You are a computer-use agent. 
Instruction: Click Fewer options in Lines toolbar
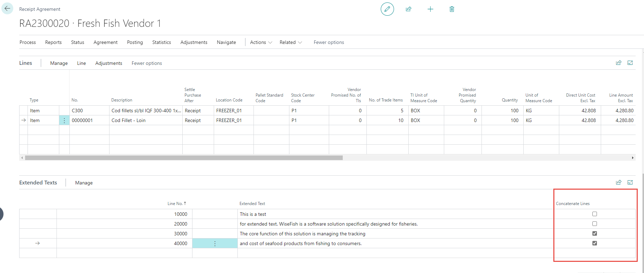[x=146, y=63]
